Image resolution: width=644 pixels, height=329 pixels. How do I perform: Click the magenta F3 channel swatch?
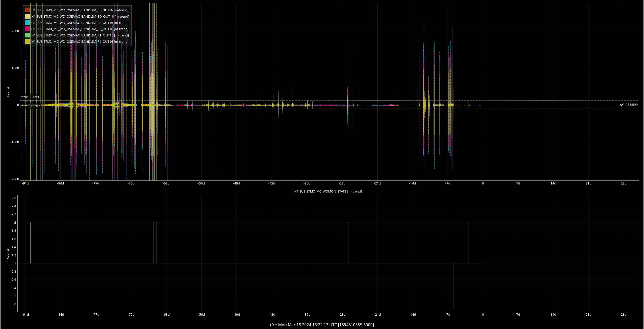coord(27,29)
